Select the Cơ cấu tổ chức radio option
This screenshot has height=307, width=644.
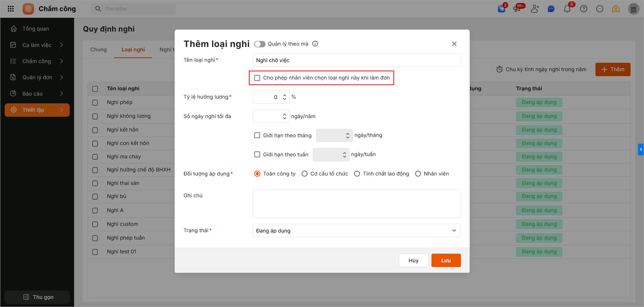tap(304, 173)
